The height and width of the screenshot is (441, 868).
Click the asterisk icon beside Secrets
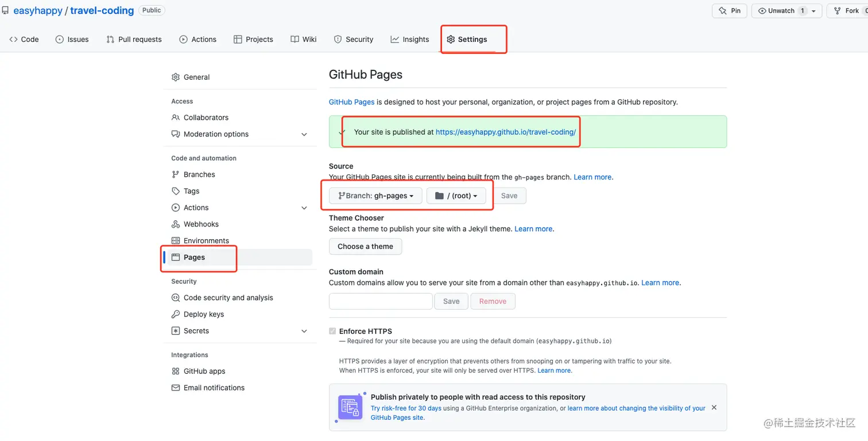coord(176,331)
